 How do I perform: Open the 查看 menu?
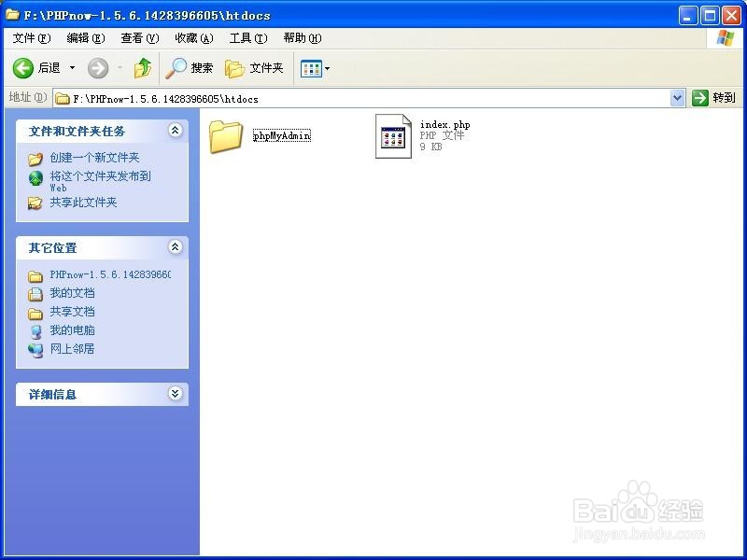click(x=138, y=38)
